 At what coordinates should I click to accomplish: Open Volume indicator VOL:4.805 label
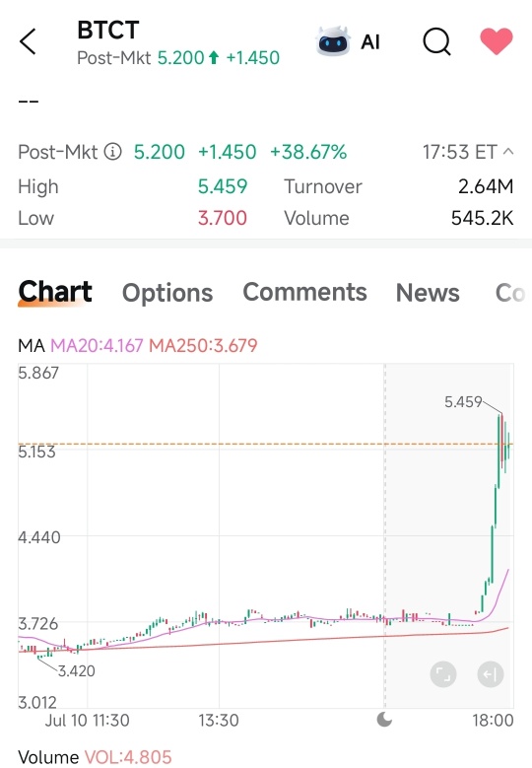click(x=128, y=757)
